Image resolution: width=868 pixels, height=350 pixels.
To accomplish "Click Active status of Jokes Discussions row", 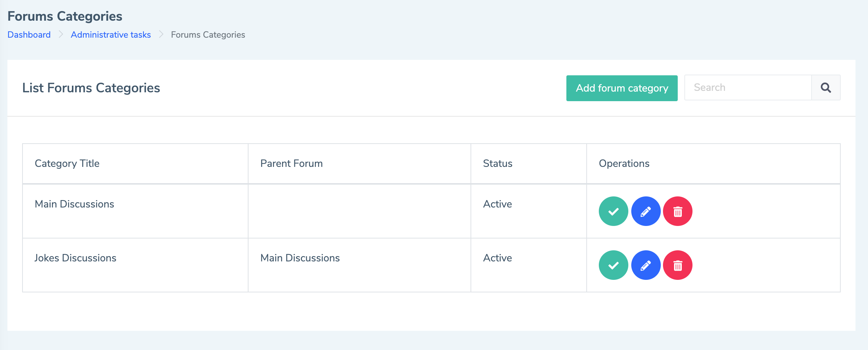I will 497,258.
